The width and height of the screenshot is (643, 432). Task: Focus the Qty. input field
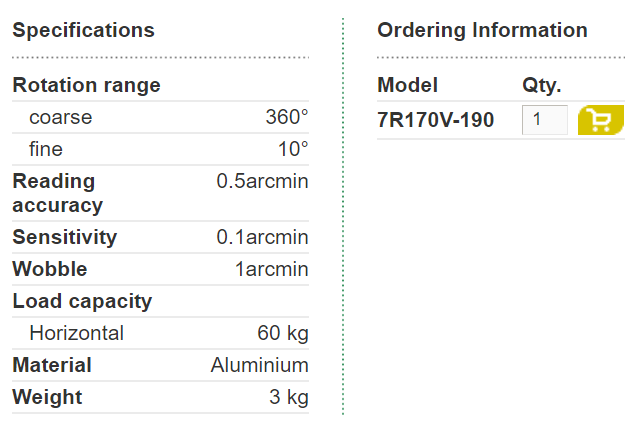545,120
